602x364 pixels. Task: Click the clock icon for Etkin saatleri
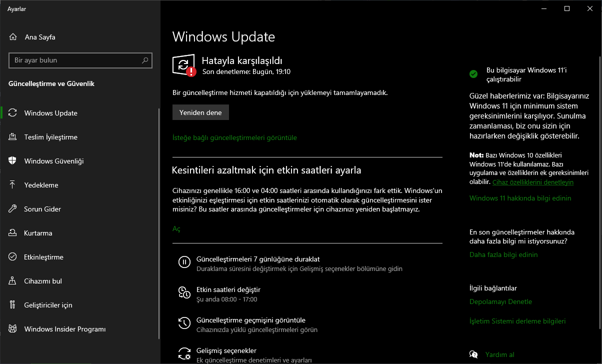(x=184, y=292)
